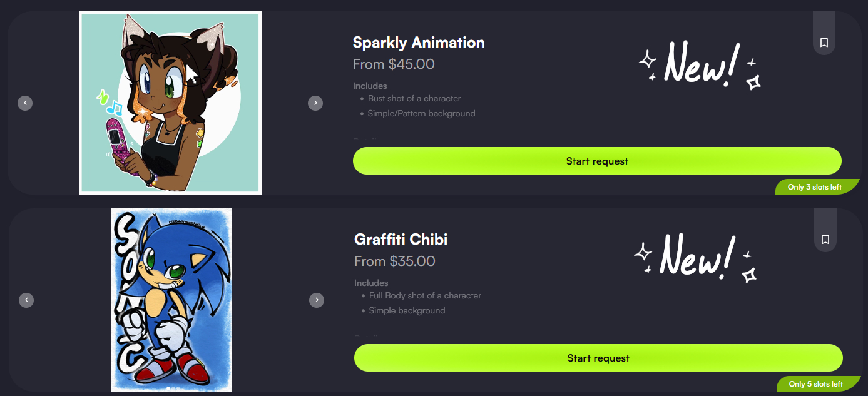Bookmark the Sparkly Animation commission
868x396 pixels.
click(x=824, y=43)
